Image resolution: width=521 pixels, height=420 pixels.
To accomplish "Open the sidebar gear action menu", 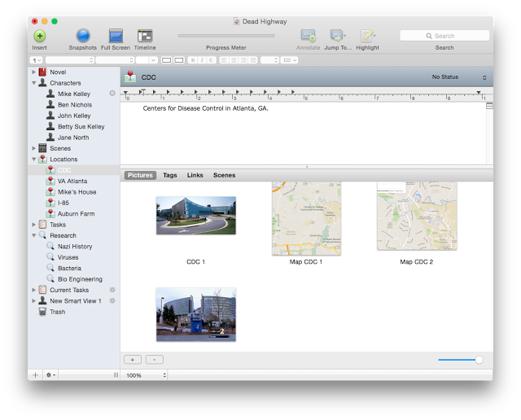I will click(50, 375).
